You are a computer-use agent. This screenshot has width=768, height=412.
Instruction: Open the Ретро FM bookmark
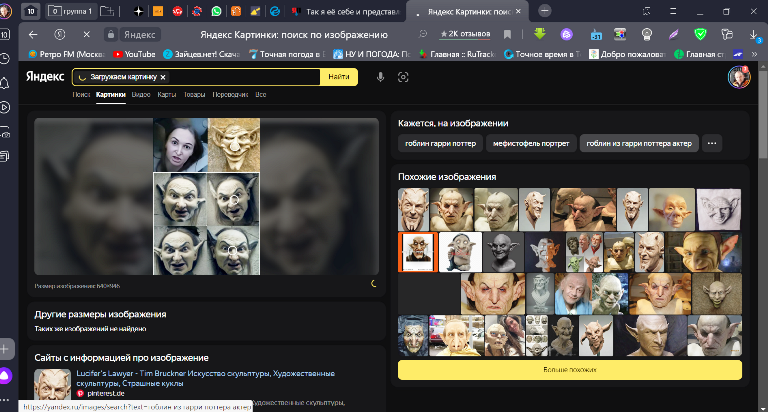click(x=67, y=54)
